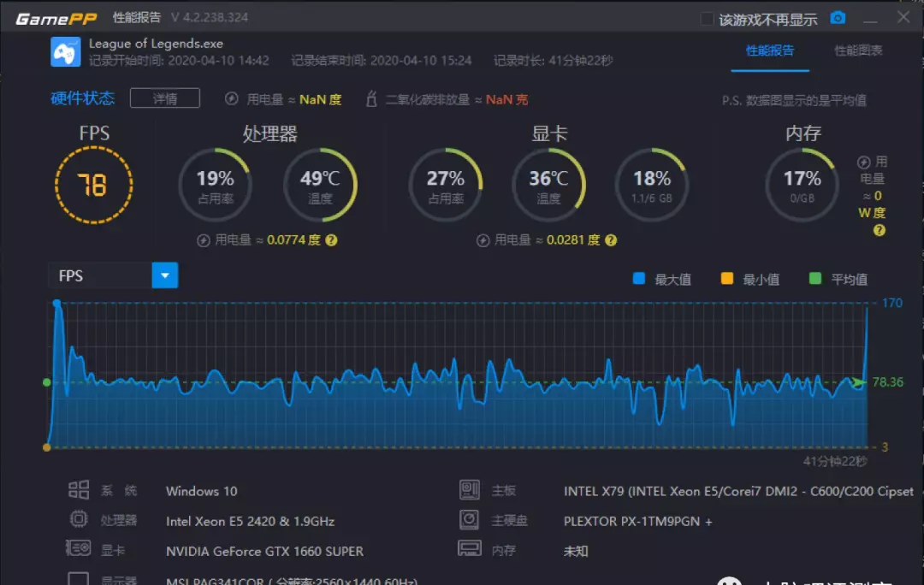Minimize the GamePP window
The width and height of the screenshot is (924, 585).
(870, 20)
